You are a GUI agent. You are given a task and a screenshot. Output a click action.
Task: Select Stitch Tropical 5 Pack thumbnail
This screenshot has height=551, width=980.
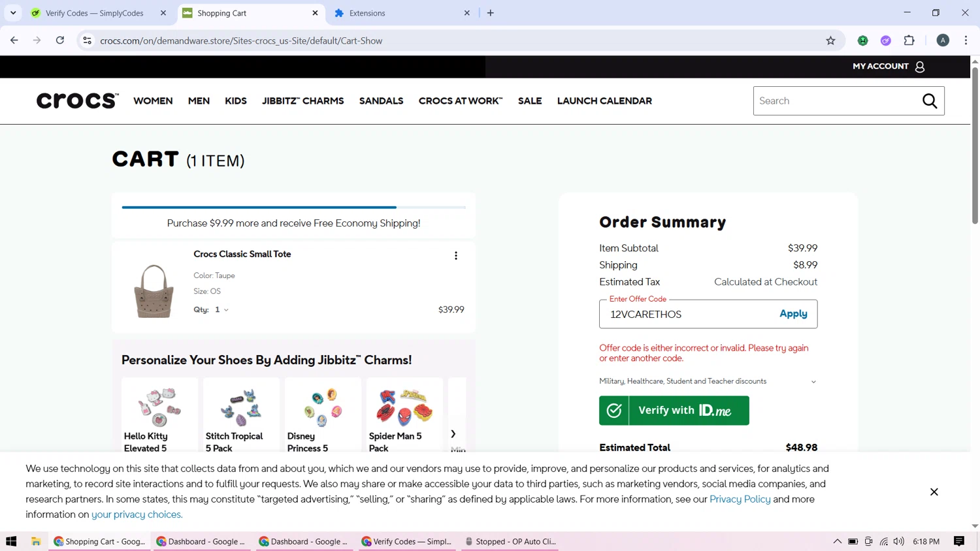pos(241,406)
